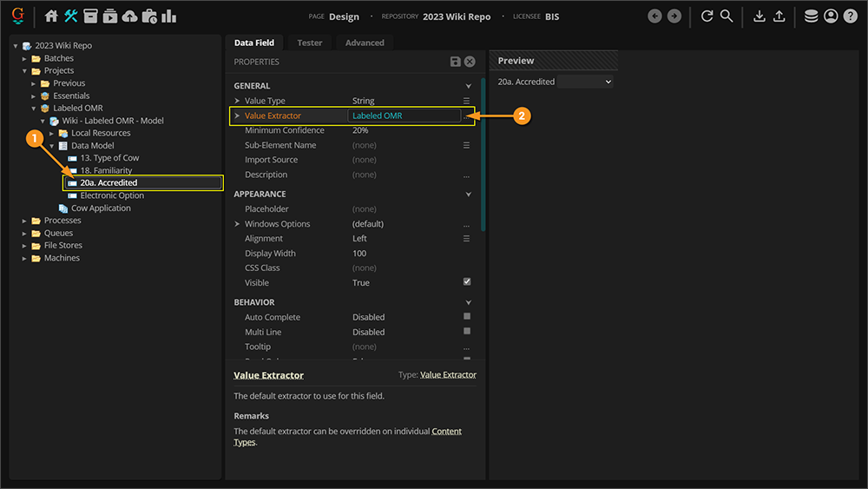Screen dimensions: 868x489
Task: Click the Home icon in top toolbar
Action: pos(51,17)
